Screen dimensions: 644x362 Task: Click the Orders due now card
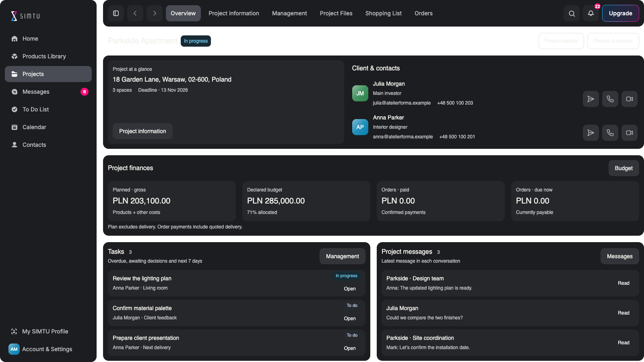575,201
